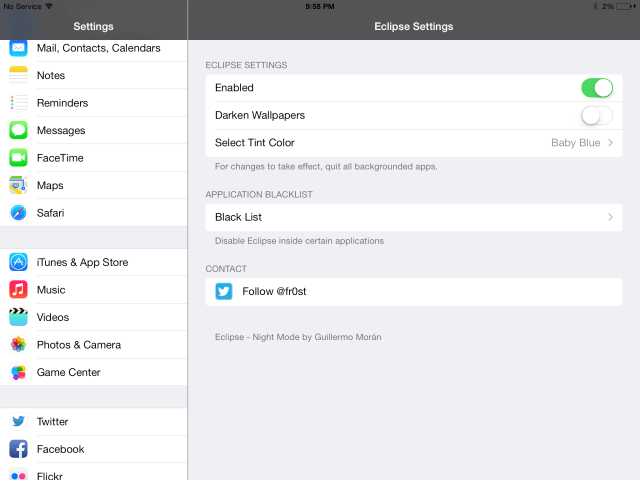Screen dimensions: 640x480
Task: Select the green Messages icon
Action: 18,130
